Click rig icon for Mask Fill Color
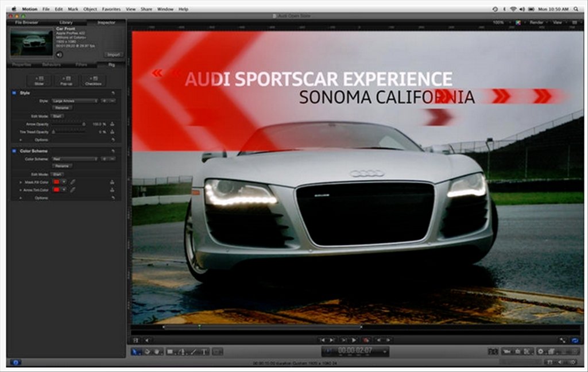The height and width of the screenshot is (372, 588). tap(112, 182)
